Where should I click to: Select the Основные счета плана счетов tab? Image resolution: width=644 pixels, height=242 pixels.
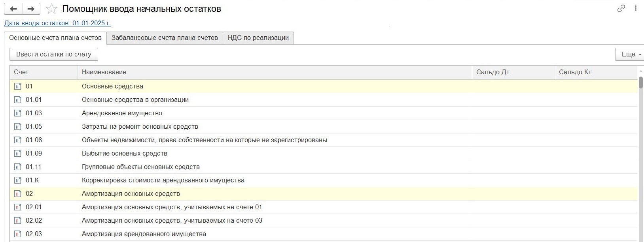pos(55,38)
